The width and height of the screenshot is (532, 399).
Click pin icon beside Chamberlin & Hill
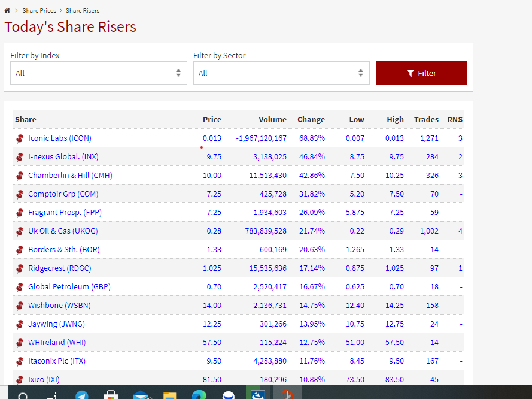pos(20,176)
